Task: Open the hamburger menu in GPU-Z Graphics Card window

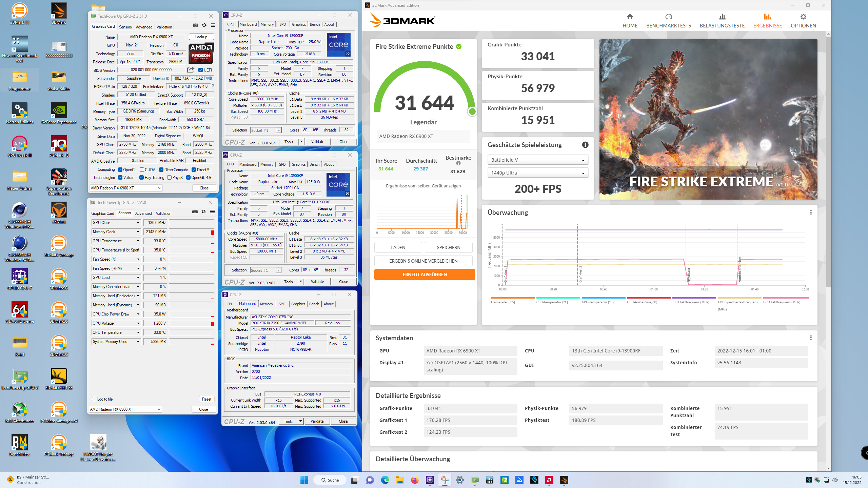Action: pos(213,25)
